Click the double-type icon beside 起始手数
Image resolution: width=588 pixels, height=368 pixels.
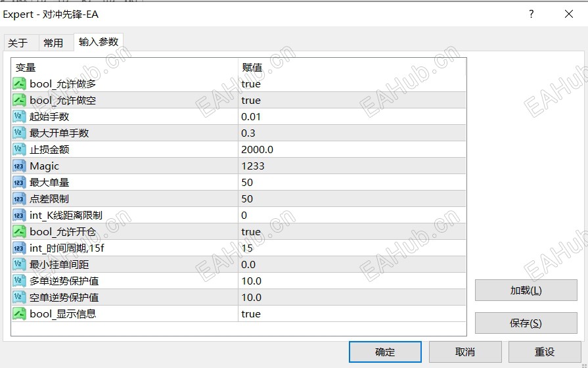click(x=19, y=116)
